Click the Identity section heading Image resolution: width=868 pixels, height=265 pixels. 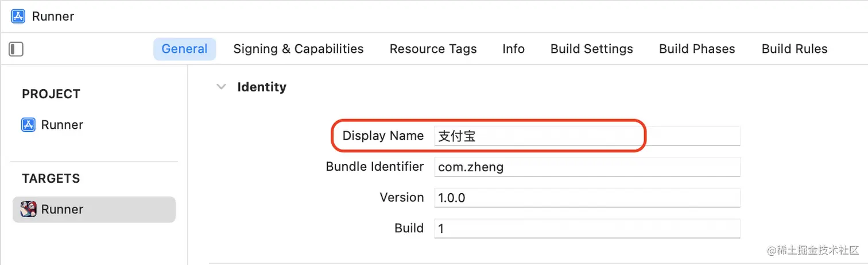(x=262, y=87)
